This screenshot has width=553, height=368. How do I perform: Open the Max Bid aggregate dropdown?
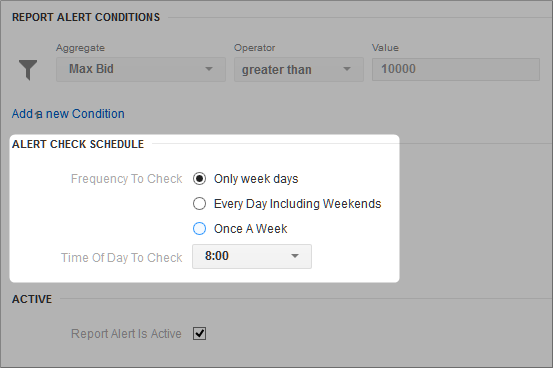(141, 70)
